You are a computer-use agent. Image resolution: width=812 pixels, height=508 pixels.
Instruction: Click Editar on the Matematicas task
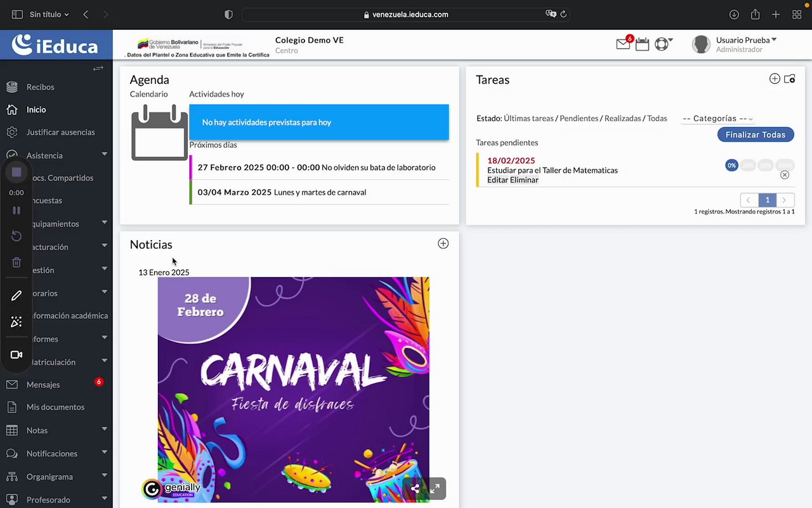click(499, 180)
